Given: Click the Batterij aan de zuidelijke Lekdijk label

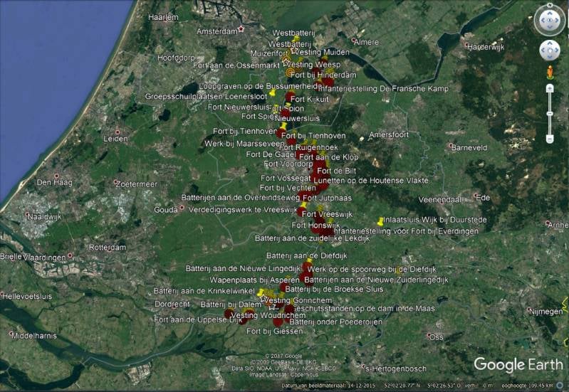Looking at the screenshot, I should point(313,238).
